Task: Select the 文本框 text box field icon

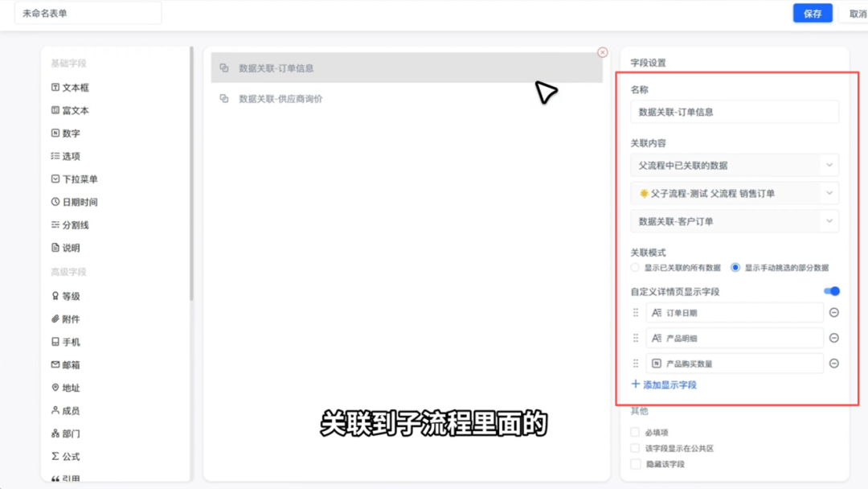Action: pos(55,88)
